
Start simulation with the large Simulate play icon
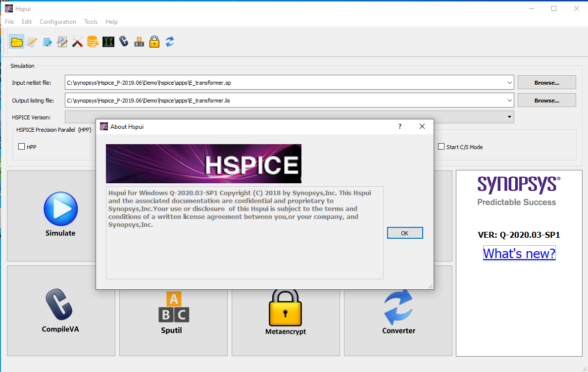(61, 209)
